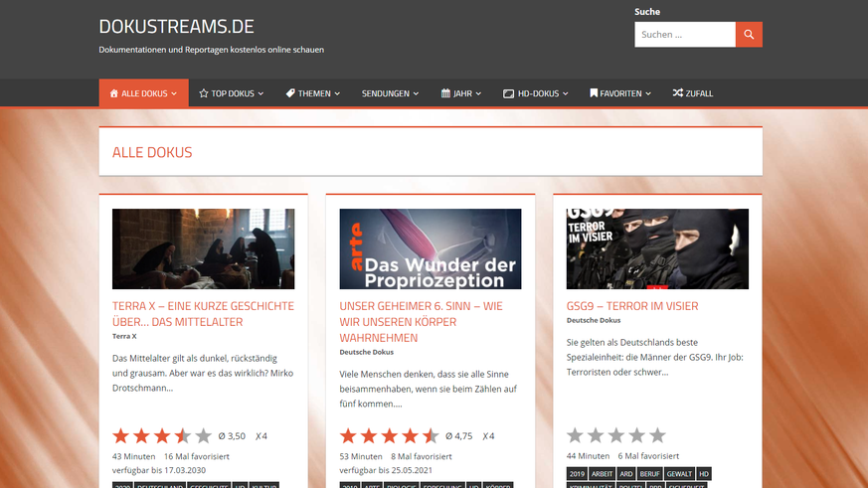
Task: Click the home icon in Alle Dokus
Action: (114, 93)
